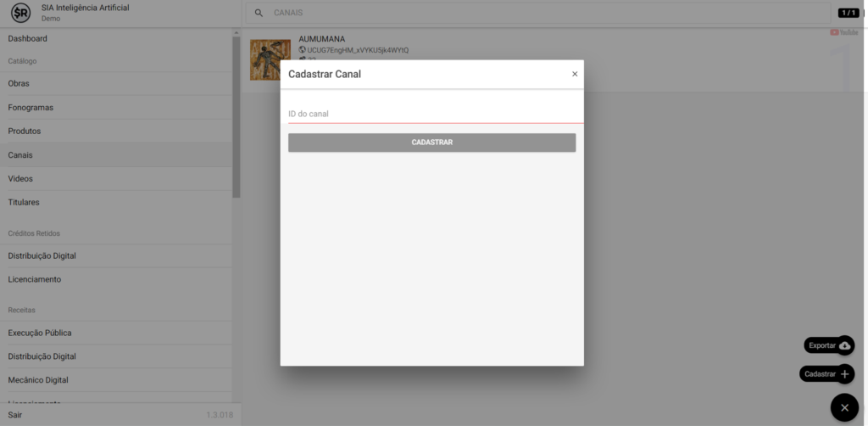Screen dimensions: 868x426
Task: Open the AUMUMANA channel thumbnail
Action: click(270, 59)
